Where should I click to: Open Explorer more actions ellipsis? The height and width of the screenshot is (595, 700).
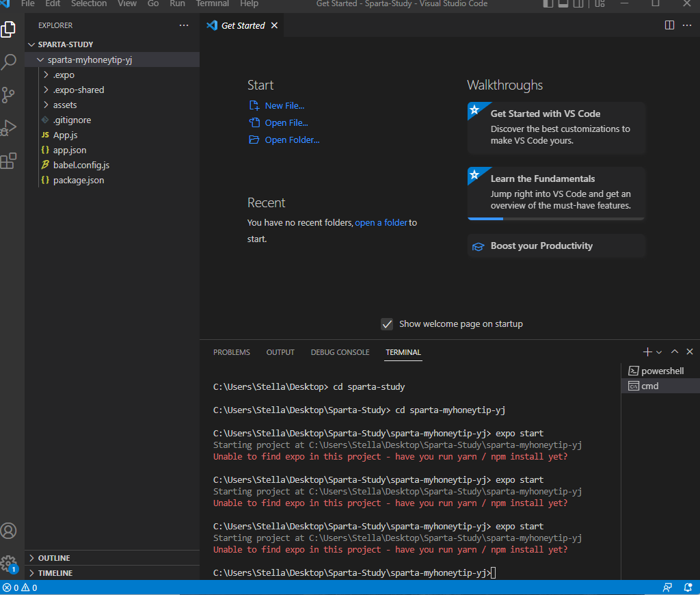(x=183, y=25)
